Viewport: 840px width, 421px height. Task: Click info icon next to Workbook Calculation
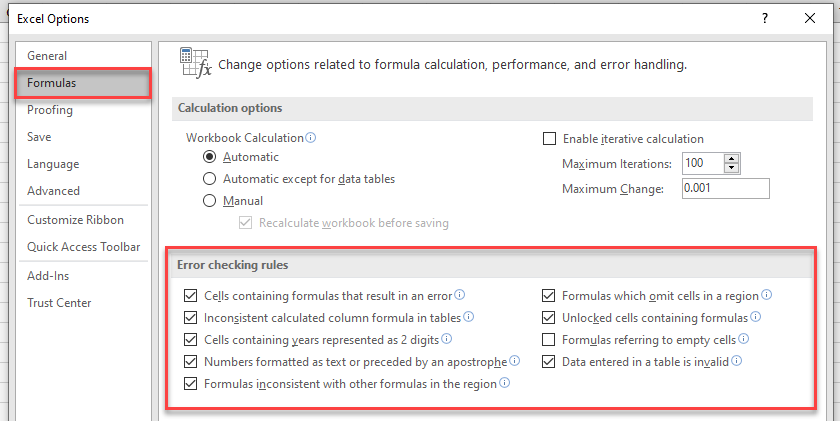311,138
